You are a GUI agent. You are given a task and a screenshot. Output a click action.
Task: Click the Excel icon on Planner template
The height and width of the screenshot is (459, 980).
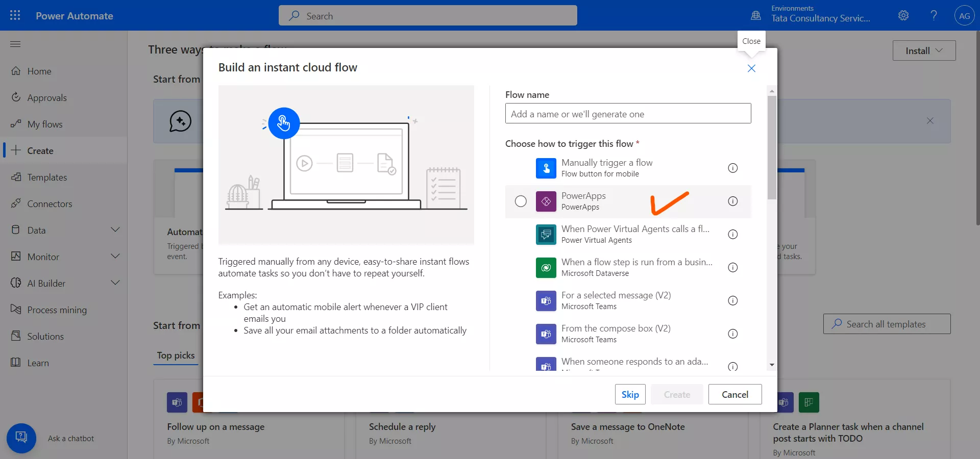click(808, 402)
